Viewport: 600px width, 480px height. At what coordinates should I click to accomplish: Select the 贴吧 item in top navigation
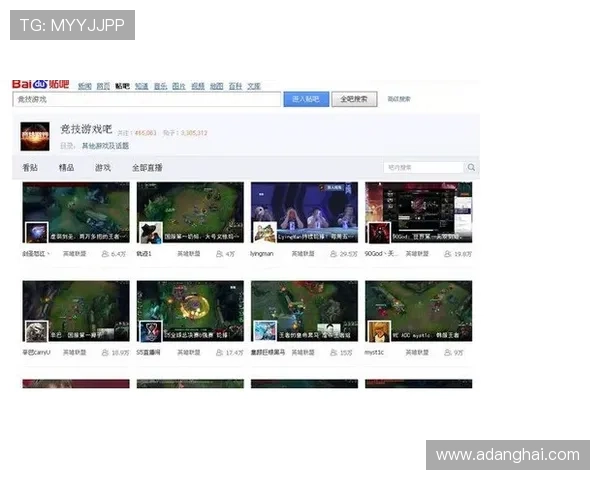pyautogui.click(x=122, y=86)
